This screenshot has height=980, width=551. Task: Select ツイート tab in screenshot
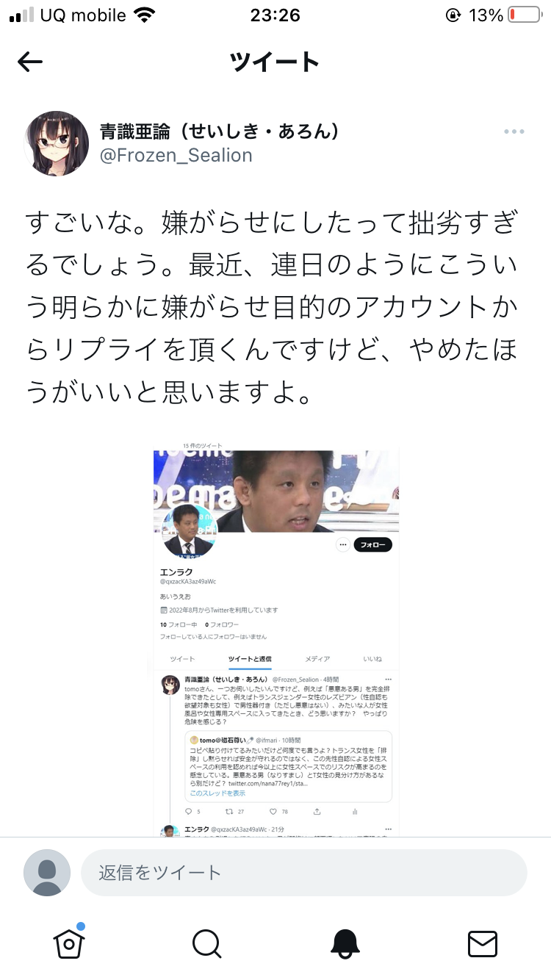click(x=182, y=659)
